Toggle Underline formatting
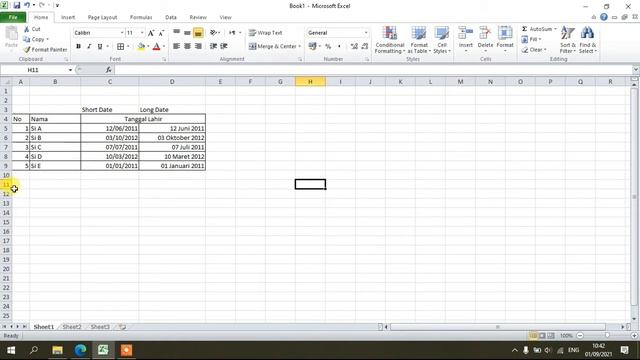The height and width of the screenshot is (360, 640). pos(100,47)
